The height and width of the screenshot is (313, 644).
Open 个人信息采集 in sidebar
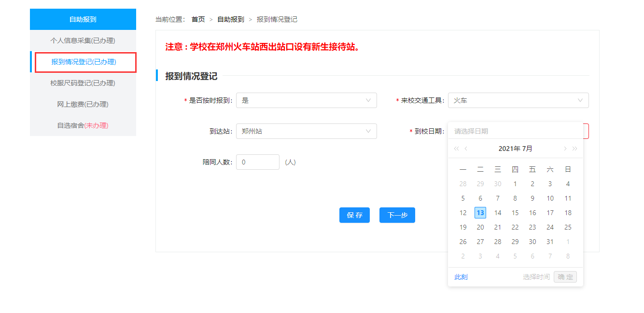point(83,41)
